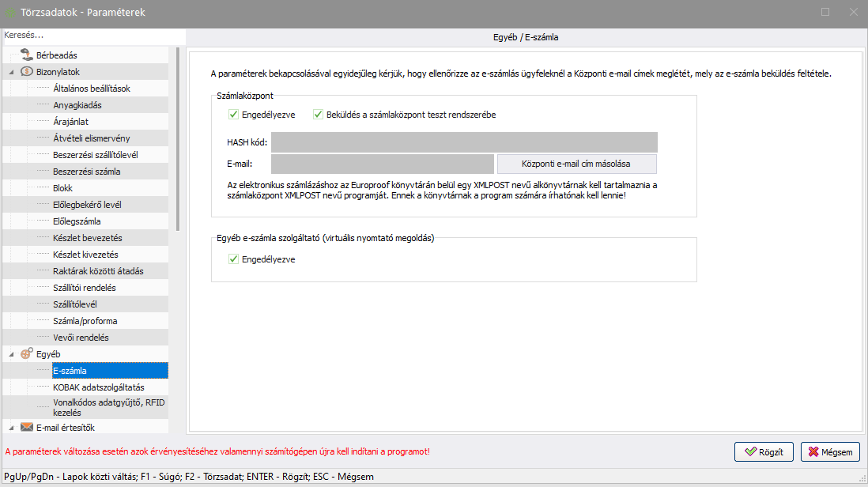Click the Egyéb category icon

[26, 354]
